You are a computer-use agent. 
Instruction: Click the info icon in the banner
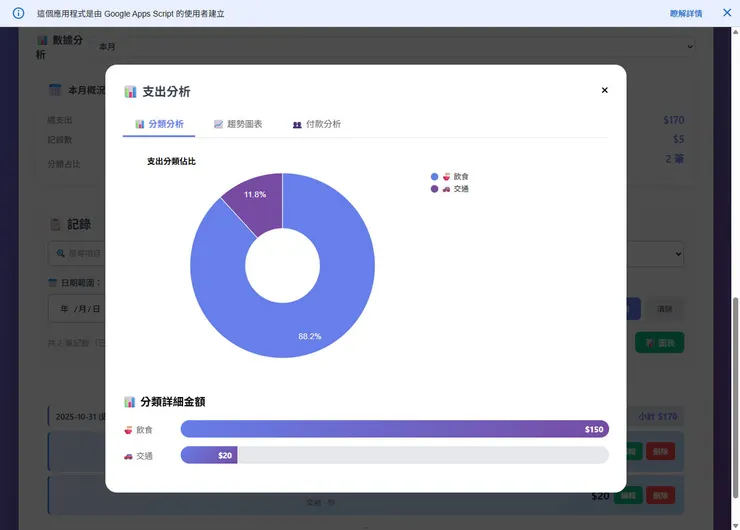pyautogui.click(x=18, y=13)
